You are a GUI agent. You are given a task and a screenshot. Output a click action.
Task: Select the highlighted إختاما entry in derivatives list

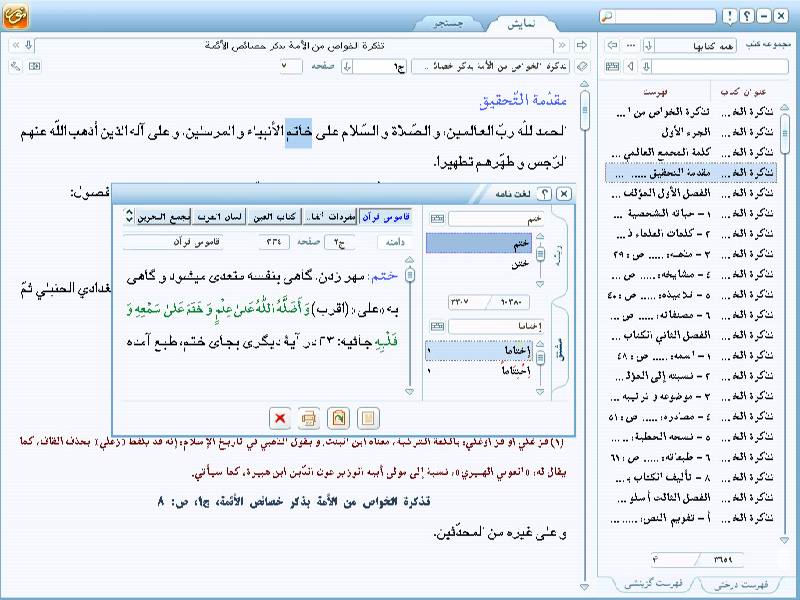[x=479, y=351]
